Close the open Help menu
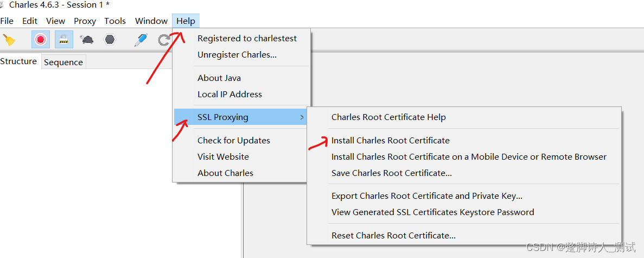 [186, 21]
